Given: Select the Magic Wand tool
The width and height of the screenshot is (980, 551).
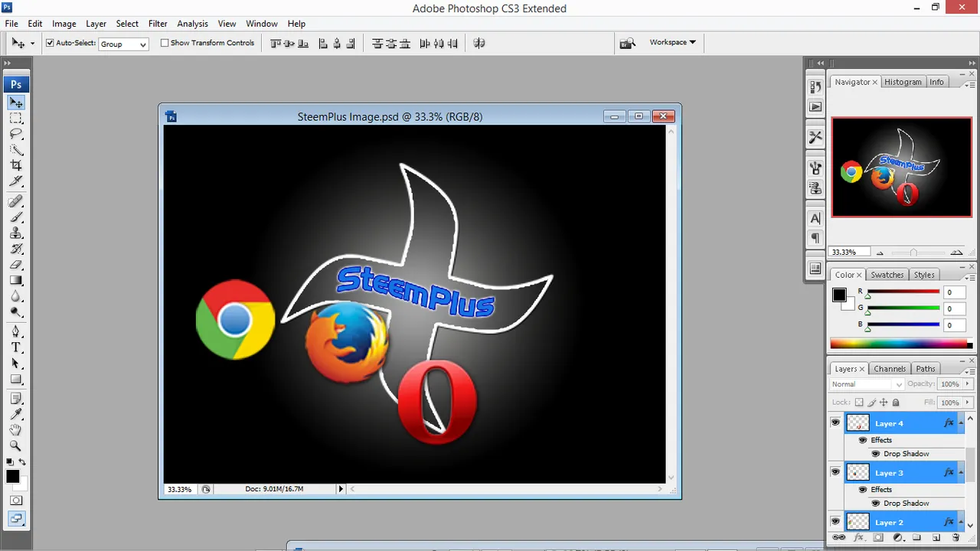Looking at the screenshot, I should (16, 149).
